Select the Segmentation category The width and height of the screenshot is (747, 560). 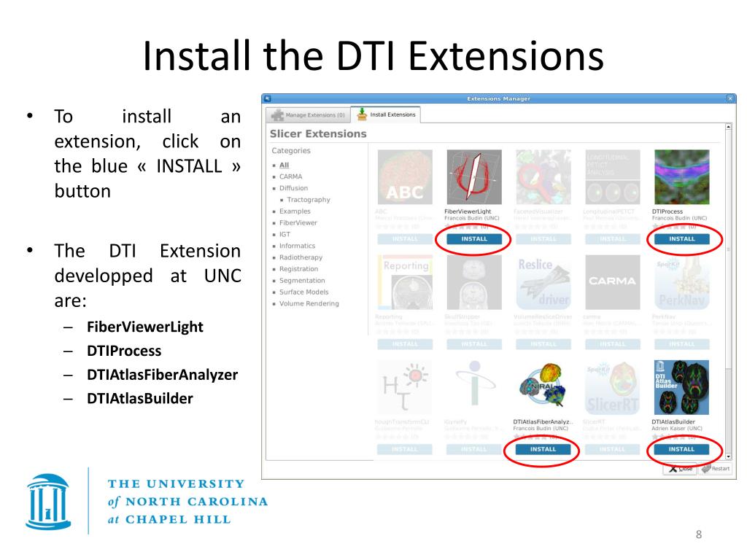pyautogui.click(x=302, y=281)
